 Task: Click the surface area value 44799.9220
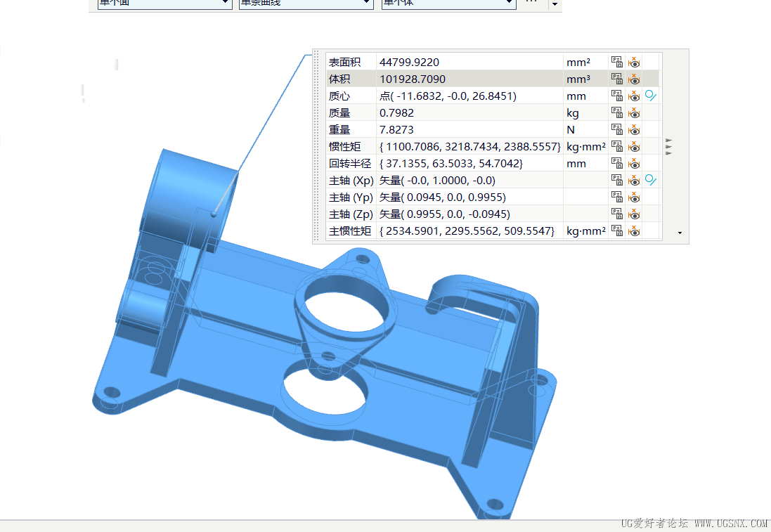point(409,62)
